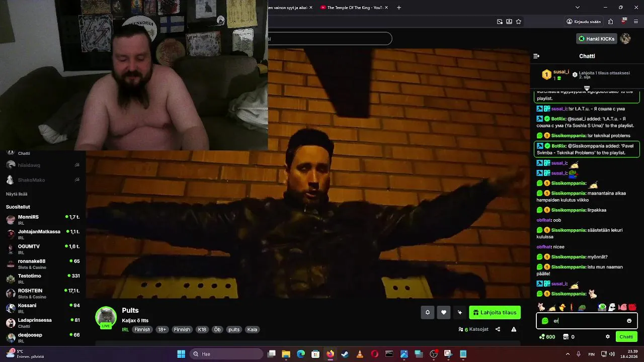This screenshot has height=362, width=644.
Task: Click the Kick search bar at top
Action: (330, 39)
